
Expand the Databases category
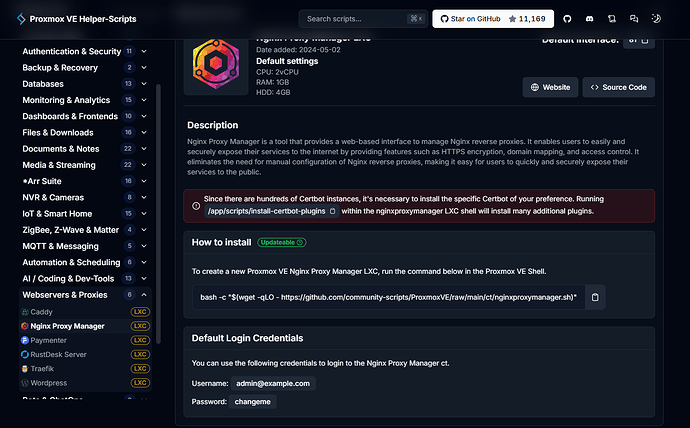click(84, 84)
